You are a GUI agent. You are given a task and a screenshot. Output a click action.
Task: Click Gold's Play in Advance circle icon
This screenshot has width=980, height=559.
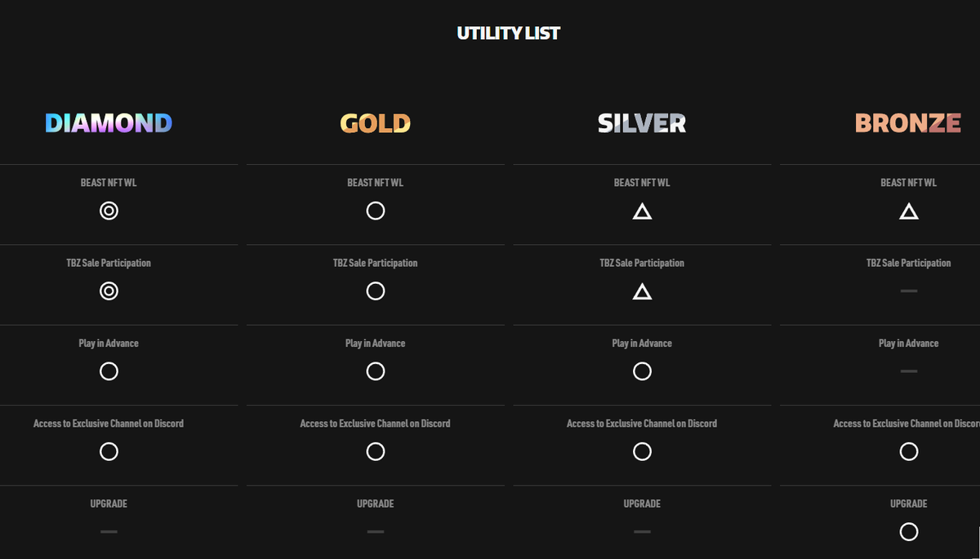coord(376,371)
